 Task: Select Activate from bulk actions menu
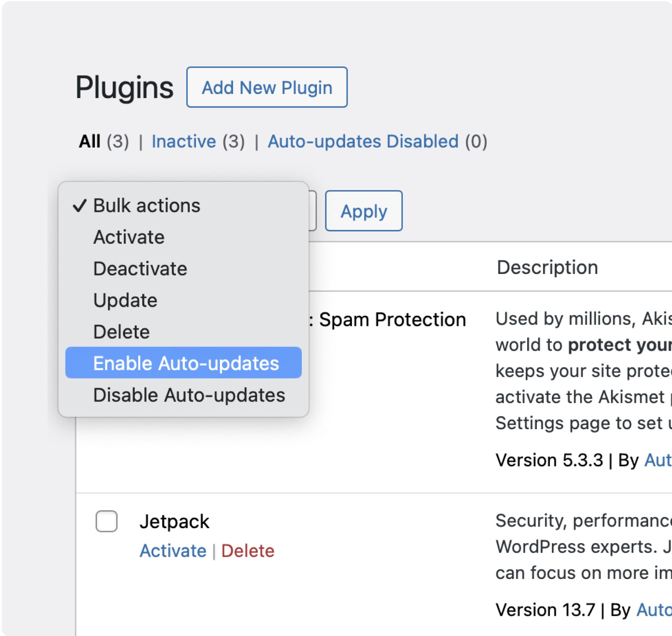pos(183,237)
